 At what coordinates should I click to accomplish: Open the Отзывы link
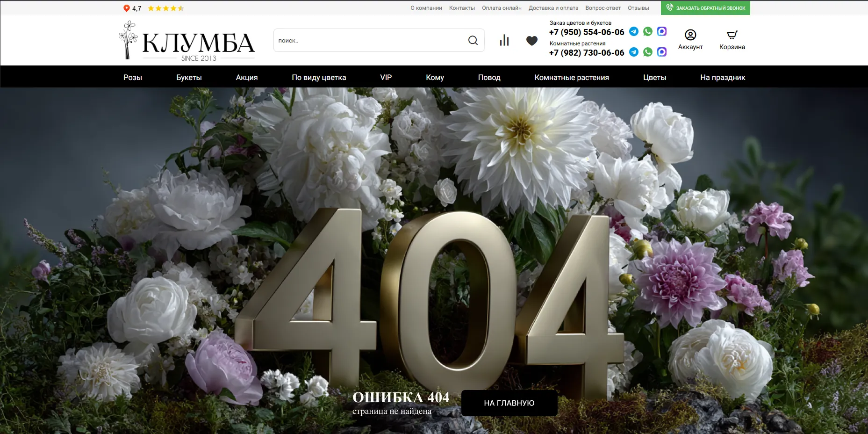pyautogui.click(x=638, y=8)
